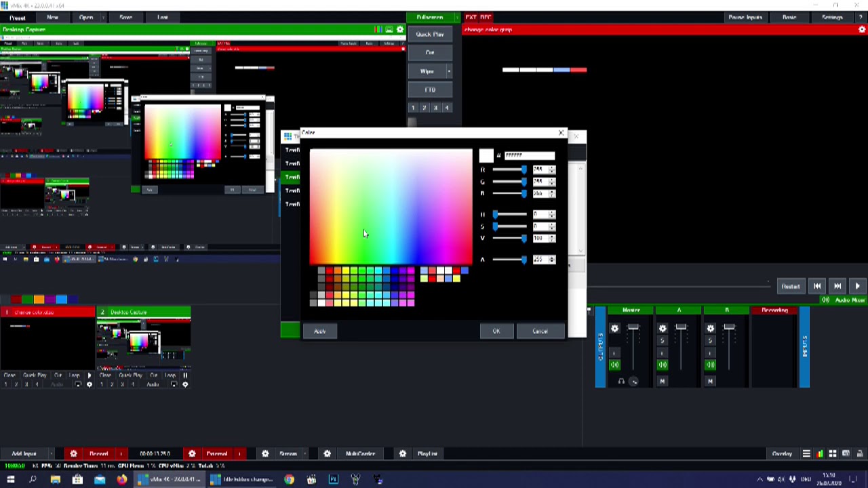
Task: Open settings gear on Desktop Capture input tile
Action: pos(185,384)
